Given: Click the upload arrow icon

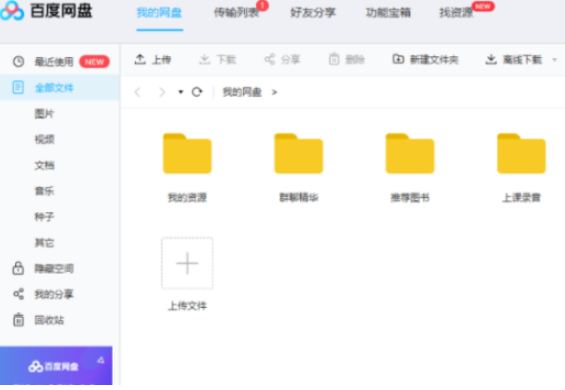Looking at the screenshot, I should [140, 59].
